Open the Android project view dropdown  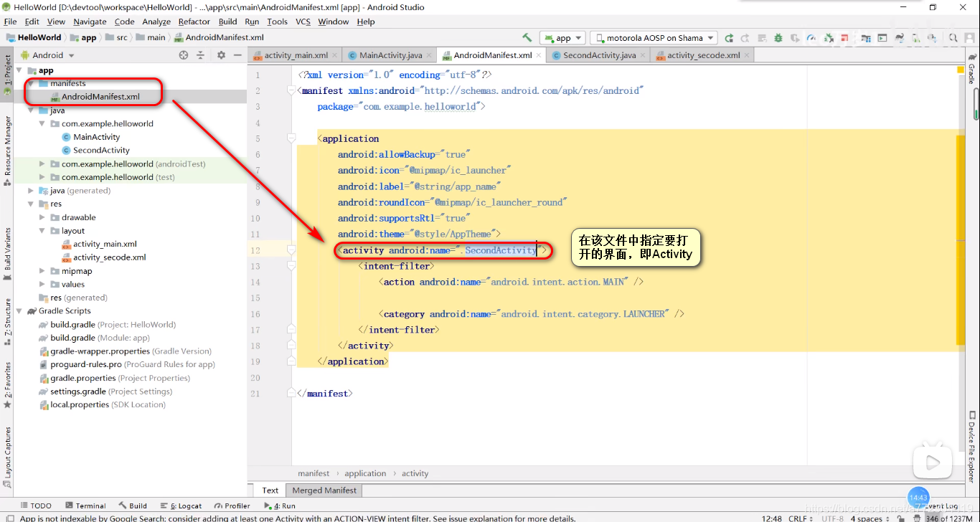click(x=47, y=55)
